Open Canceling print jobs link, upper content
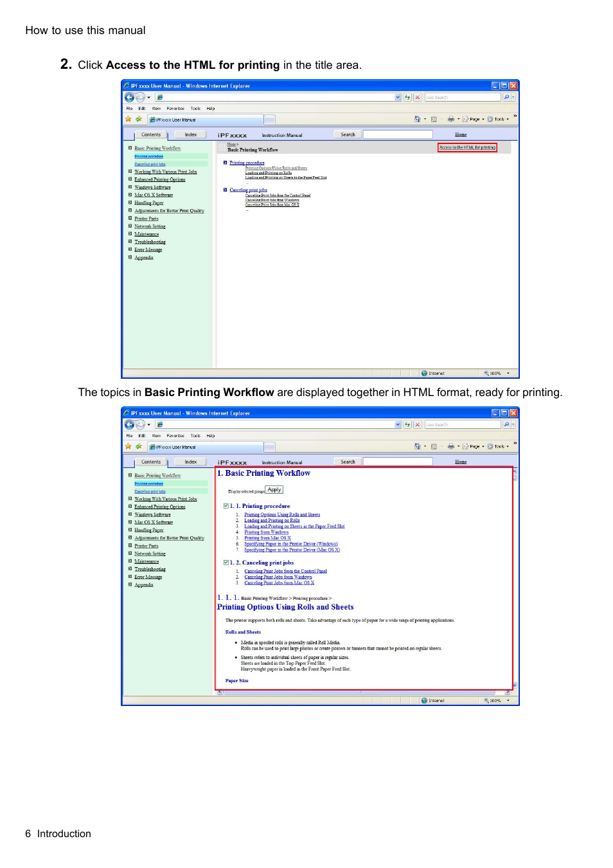 (248, 190)
